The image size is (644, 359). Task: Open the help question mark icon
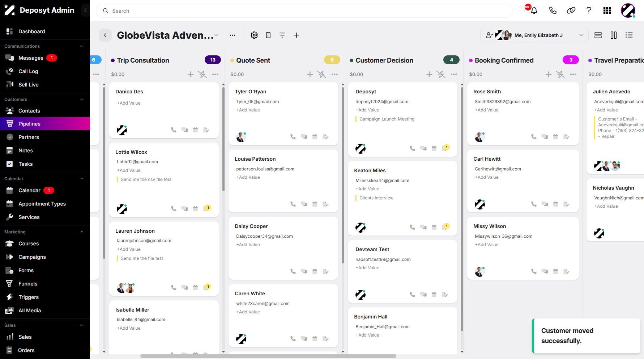point(589,10)
